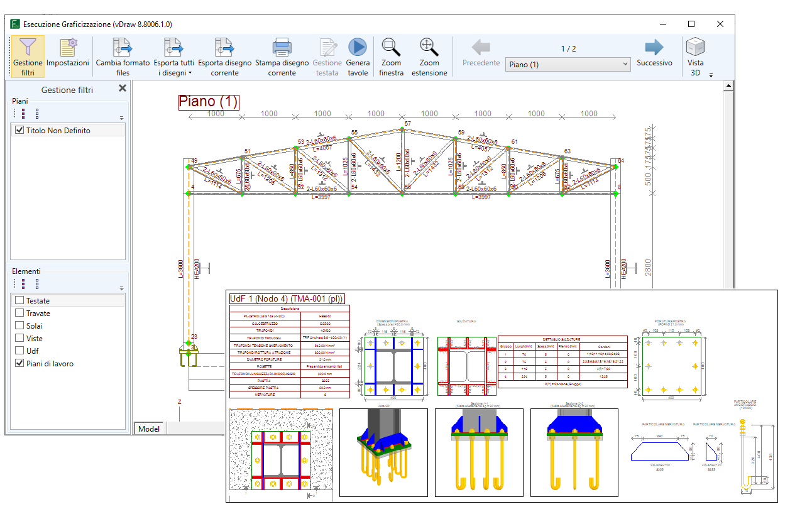Close the Gestione filtri panel
This screenshot has height=519, width=812.
point(123,89)
